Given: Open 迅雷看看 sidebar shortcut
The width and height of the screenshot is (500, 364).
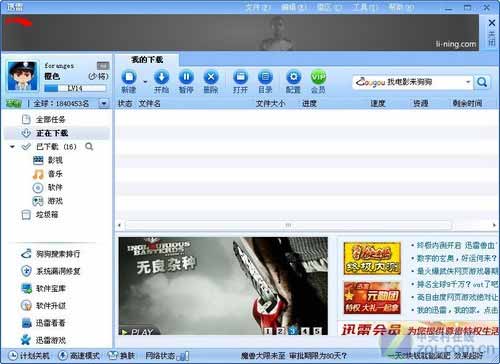Looking at the screenshot, I should click(x=43, y=323).
